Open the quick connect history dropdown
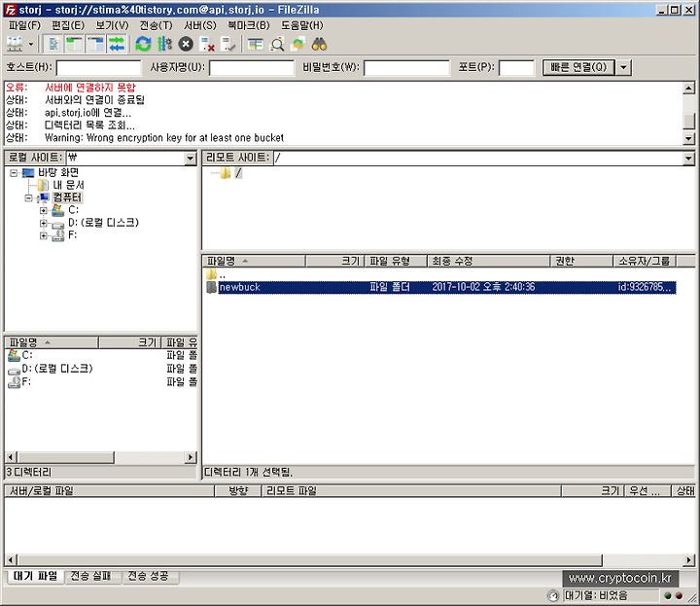This screenshot has width=700, height=606. pyautogui.click(x=623, y=67)
